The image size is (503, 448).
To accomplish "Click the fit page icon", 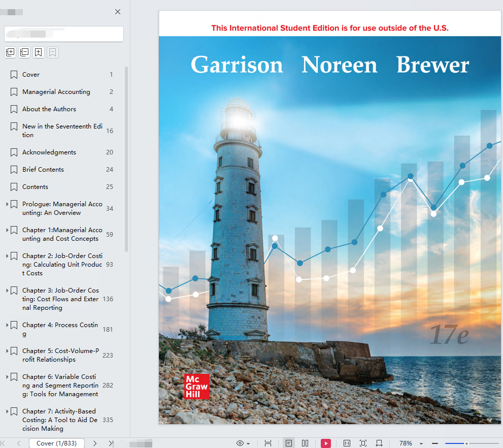I will point(363,443).
